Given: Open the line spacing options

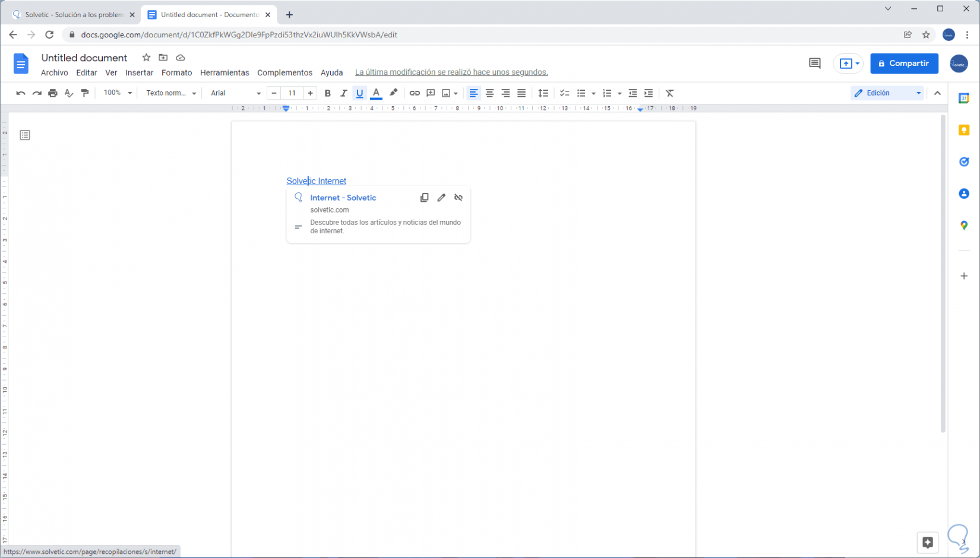Looking at the screenshot, I should pyautogui.click(x=543, y=93).
